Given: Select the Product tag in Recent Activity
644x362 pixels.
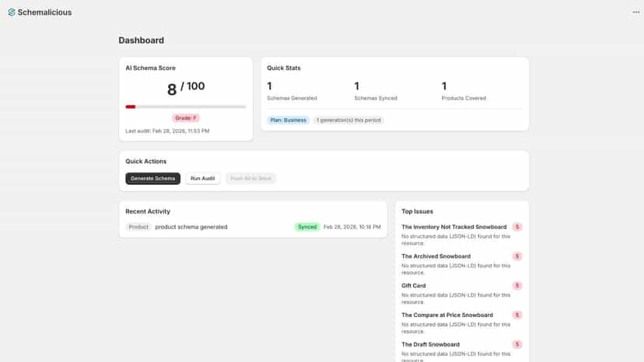Looking at the screenshot, I should 138,227.
